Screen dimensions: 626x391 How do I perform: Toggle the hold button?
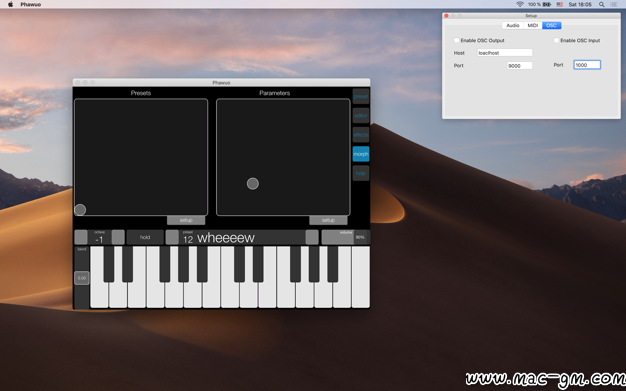pos(145,237)
